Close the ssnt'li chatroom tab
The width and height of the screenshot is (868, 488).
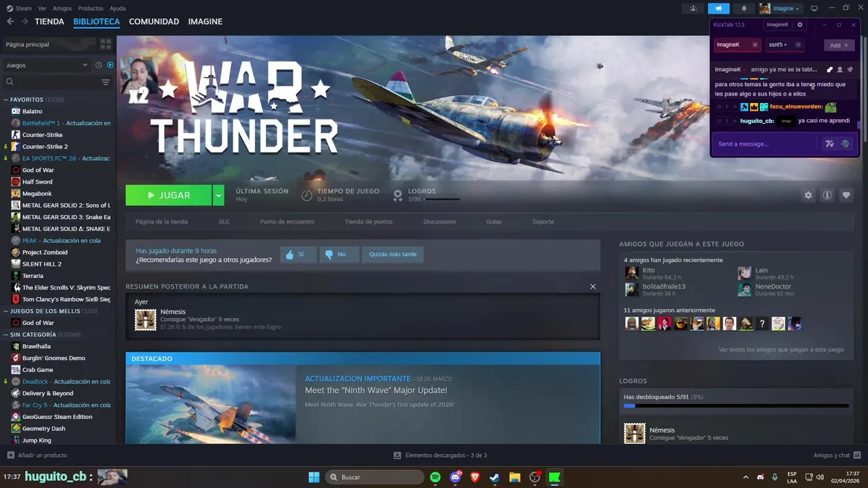click(798, 45)
